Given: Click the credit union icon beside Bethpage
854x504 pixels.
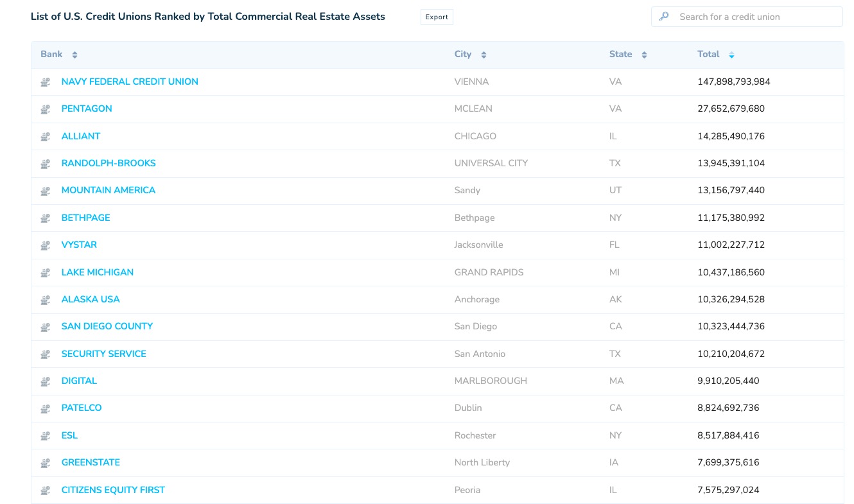Looking at the screenshot, I should coord(46,218).
